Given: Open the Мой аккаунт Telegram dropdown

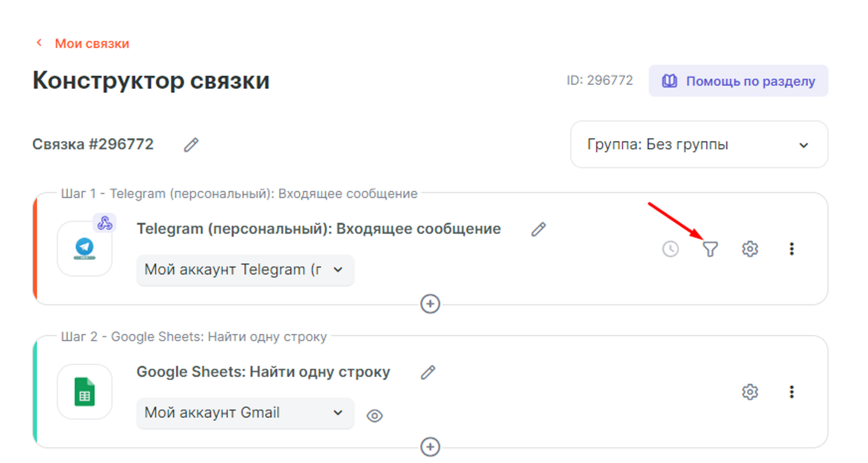Looking at the screenshot, I should click(x=245, y=270).
